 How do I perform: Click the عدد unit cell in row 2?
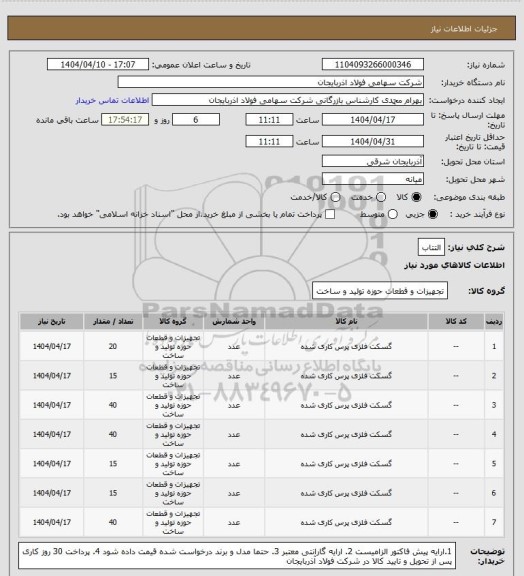coord(234,376)
